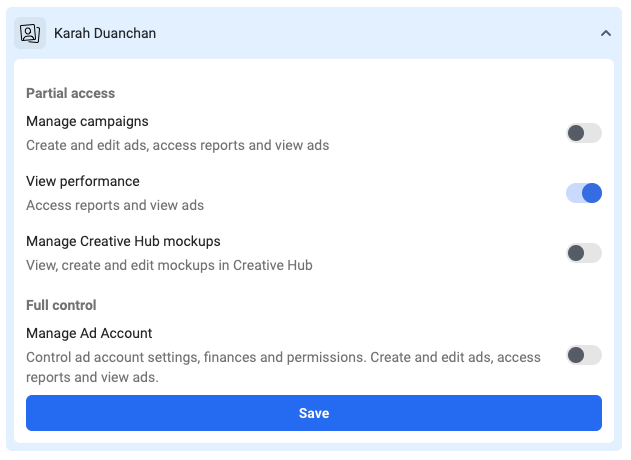Image resolution: width=631 pixels, height=460 pixels.
Task: Enable the Manage campaigns toggle
Action: pyautogui.click(x=584, y=133)
